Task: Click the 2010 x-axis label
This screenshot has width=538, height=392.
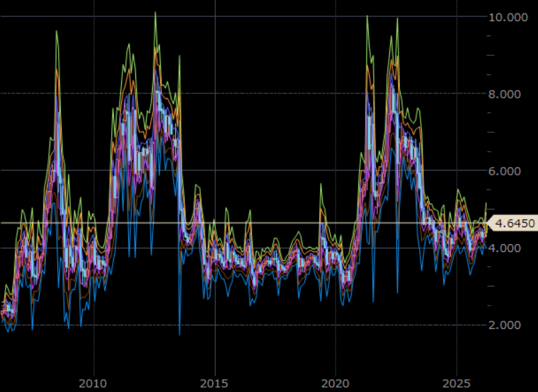Action: tap(93, 383)
